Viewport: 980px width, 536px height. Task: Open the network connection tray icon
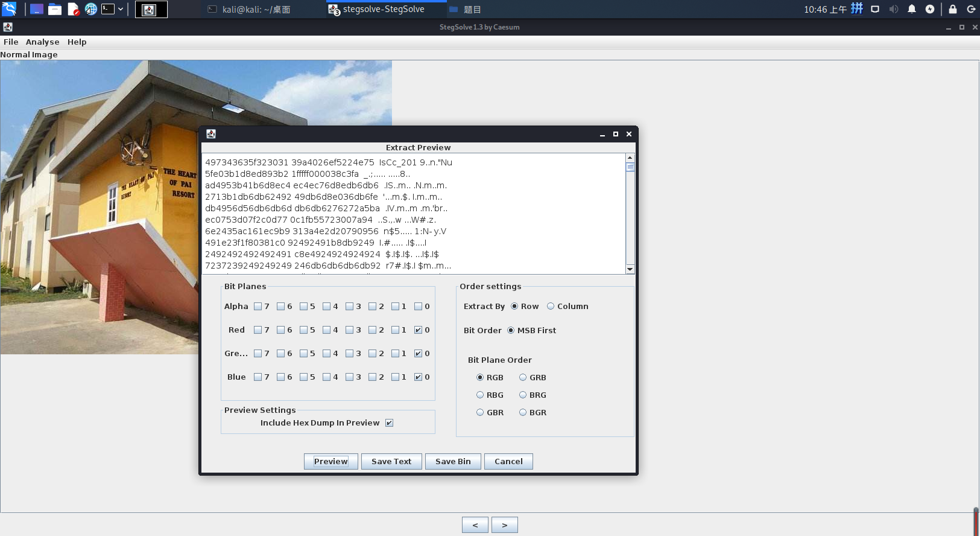[x=875, y=9]
